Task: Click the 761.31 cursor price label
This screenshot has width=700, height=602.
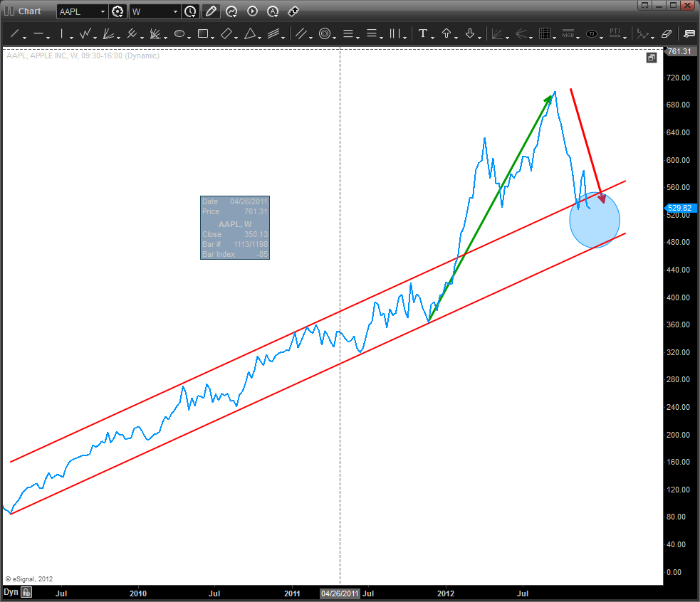Action: point(681,51)
